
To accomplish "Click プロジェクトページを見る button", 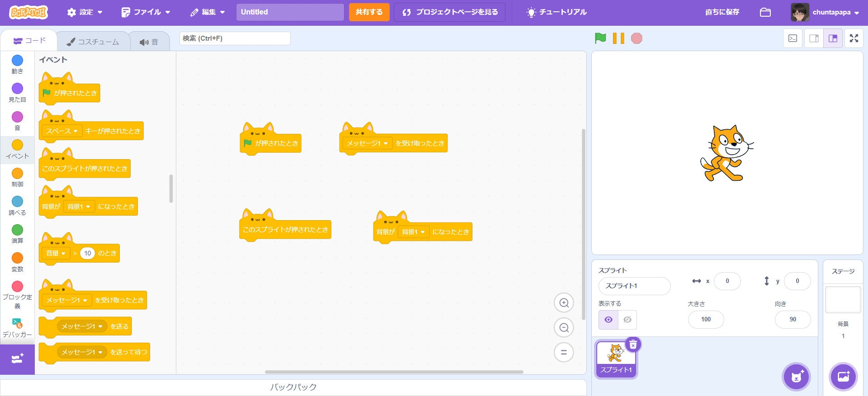I will pos(450,12).
